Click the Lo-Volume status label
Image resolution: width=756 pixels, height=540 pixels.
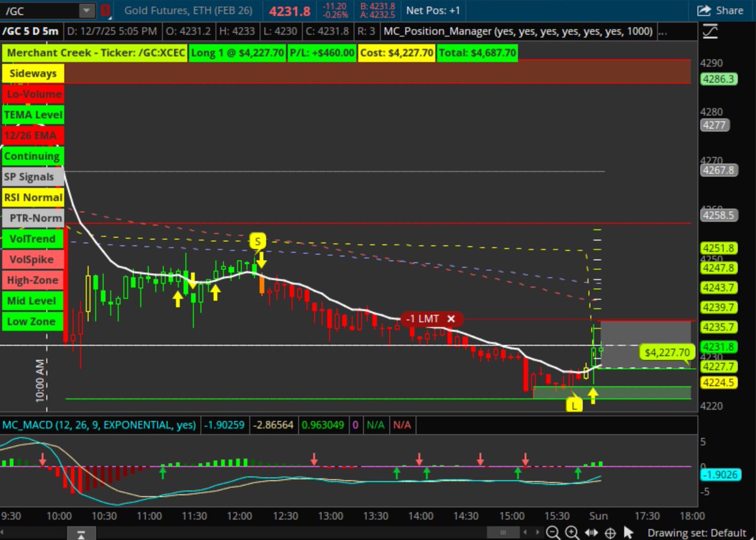(33, 95)
